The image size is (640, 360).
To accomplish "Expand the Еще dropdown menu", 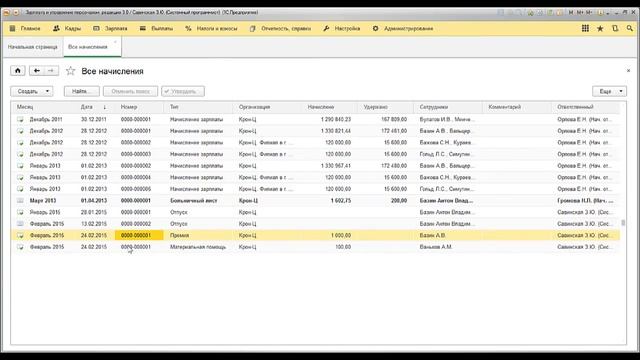I will pyautogui.click(x=609, y=91).
